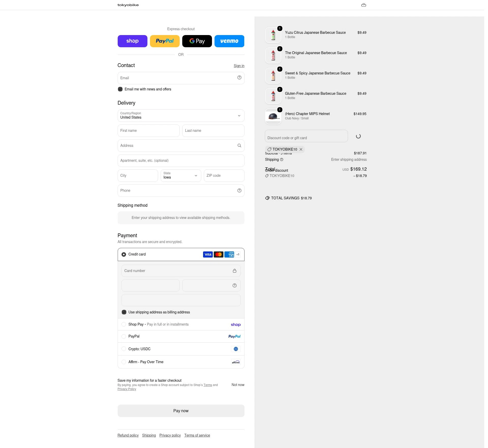
Task: Click the USDC crypto coin icon
Action: [236, 349]
